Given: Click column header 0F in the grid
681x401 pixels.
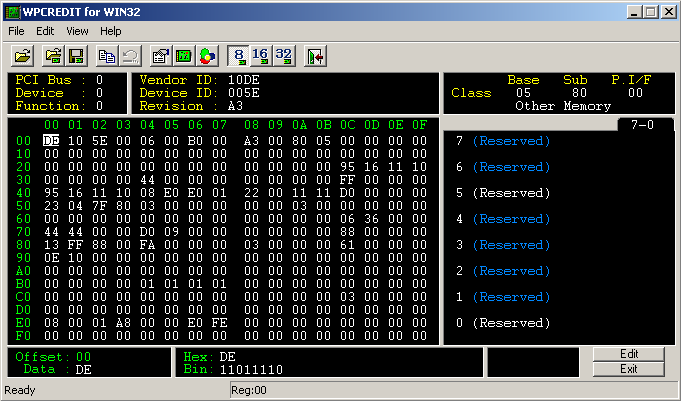Looking at the screenshot, I should pos(420,125).
